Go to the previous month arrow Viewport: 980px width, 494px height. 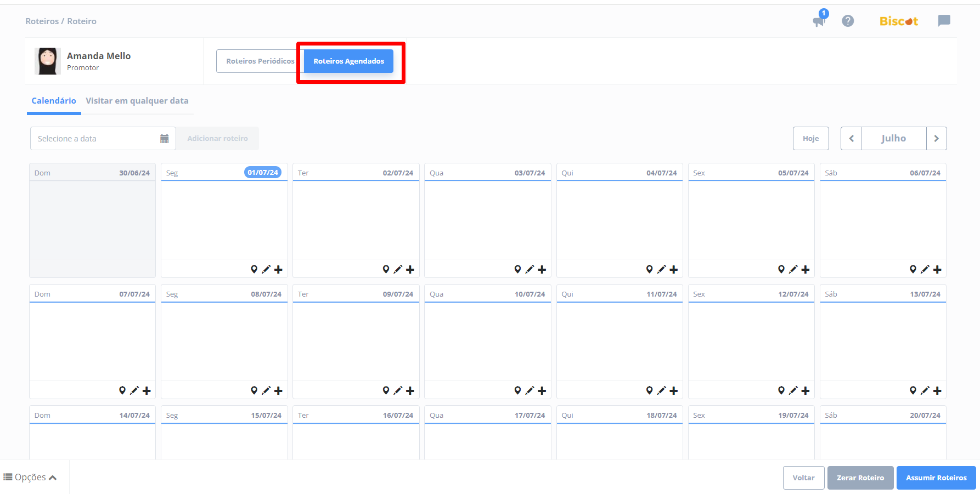point(851,139)
